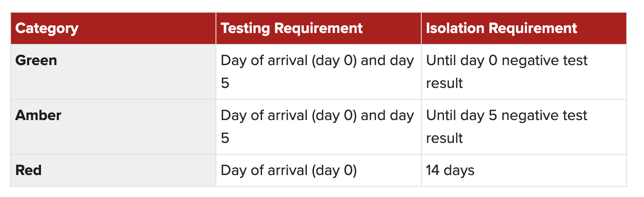This screenshot has width=644, height=197.
Task: Click the word 'result' in Amber row
Action: [x=444, y=138]
